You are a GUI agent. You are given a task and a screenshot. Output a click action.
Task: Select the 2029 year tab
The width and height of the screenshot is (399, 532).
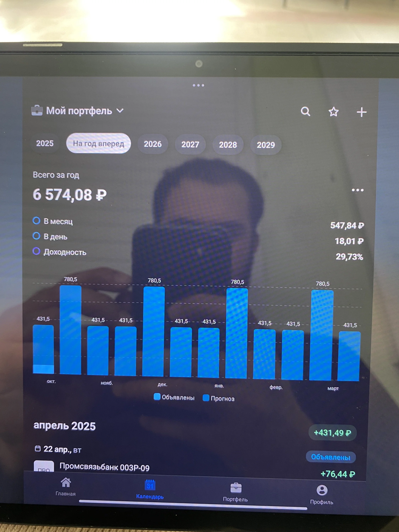coord(266,145)
